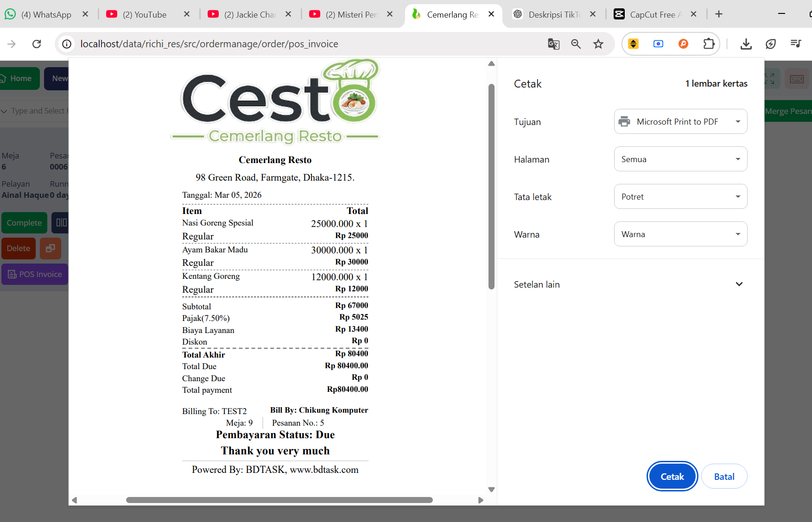Open the Halaman pages dropdown
The width and height of the screenshot is (812, 522).
pyautogui.click(x=680, y=159)
